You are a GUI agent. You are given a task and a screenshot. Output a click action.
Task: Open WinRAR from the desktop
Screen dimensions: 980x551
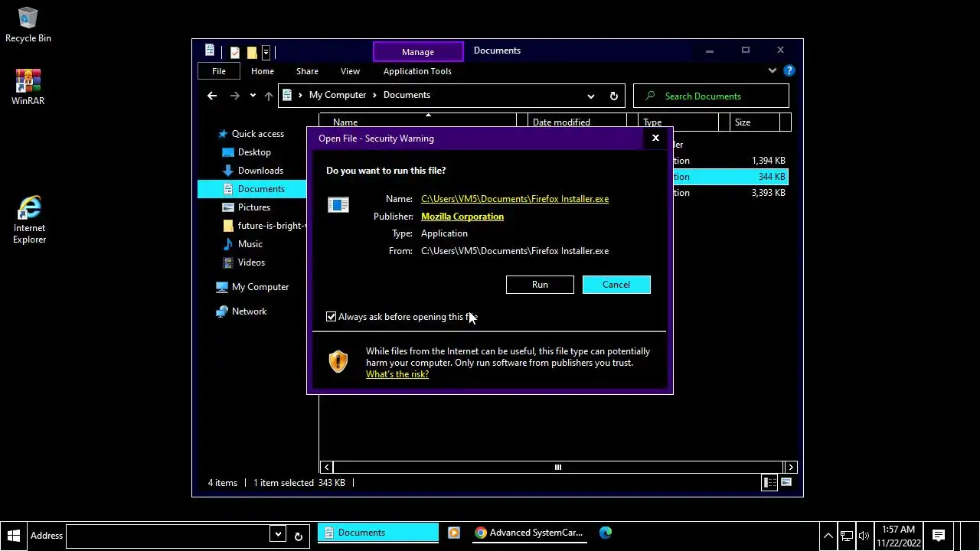28,87
